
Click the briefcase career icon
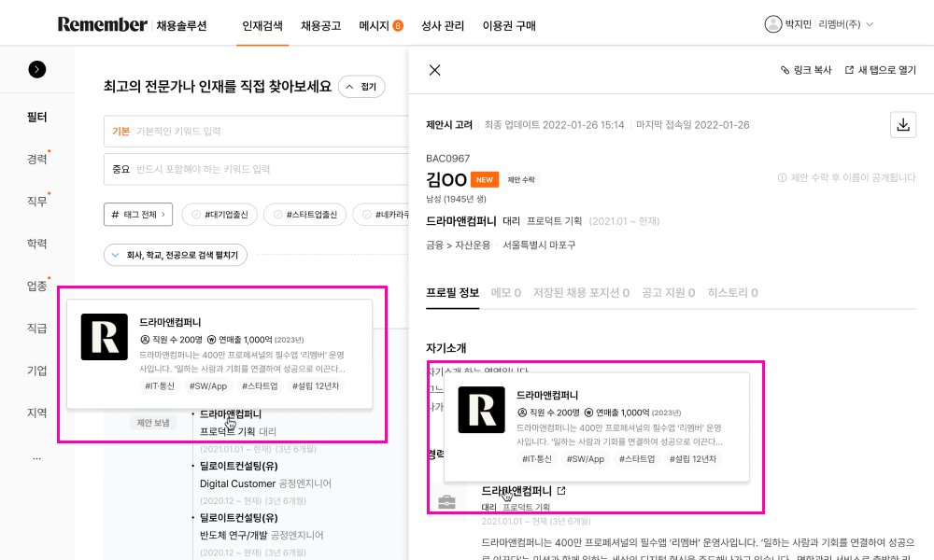tap(446, 502)
